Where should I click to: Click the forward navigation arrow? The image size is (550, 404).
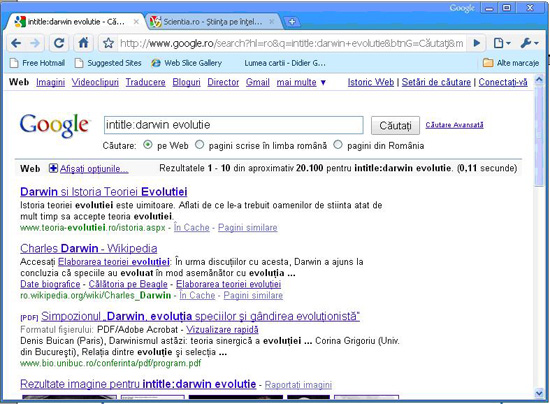pyautogui.click(x=35, y=43)
